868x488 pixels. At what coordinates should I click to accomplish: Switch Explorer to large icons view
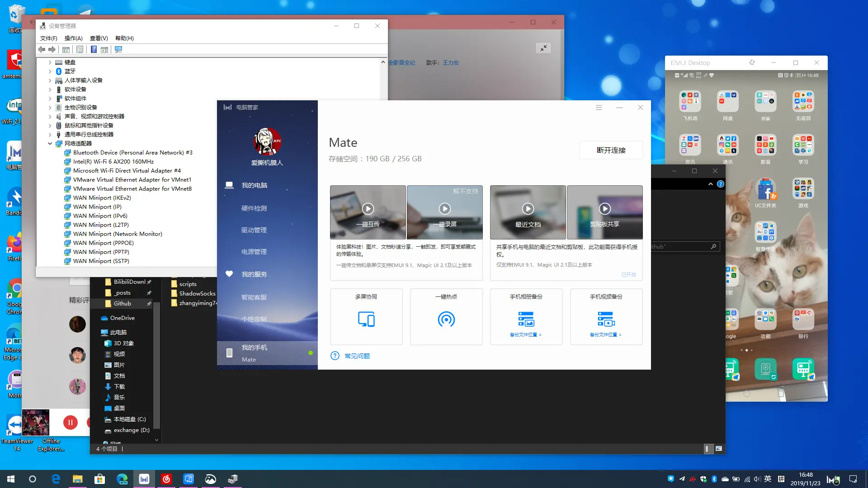coord(719,449)
